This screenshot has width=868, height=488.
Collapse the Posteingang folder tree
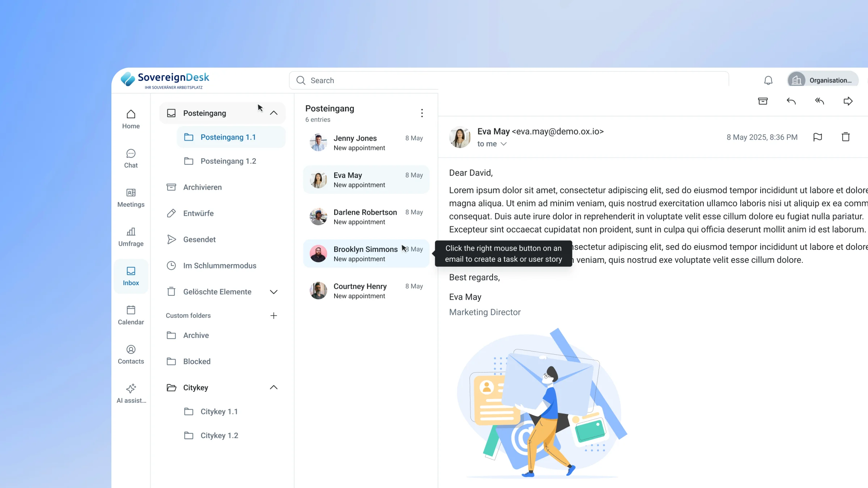274,113
